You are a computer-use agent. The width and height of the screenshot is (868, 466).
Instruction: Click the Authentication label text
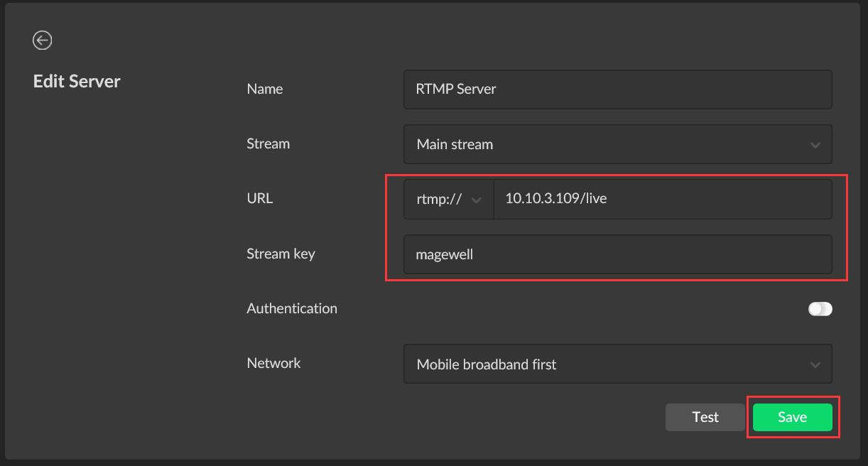[x=291, y=309]
